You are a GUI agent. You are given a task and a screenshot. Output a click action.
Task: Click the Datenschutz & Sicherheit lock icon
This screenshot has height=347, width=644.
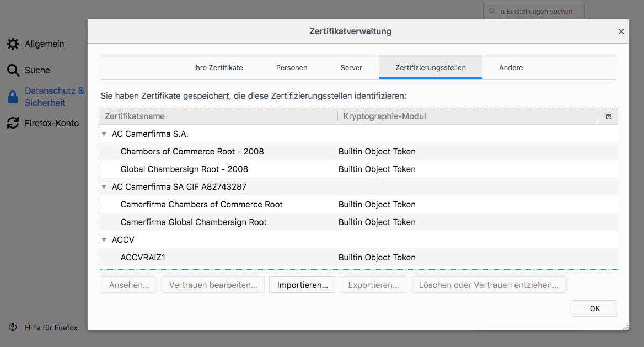click(x=13, y=97)
